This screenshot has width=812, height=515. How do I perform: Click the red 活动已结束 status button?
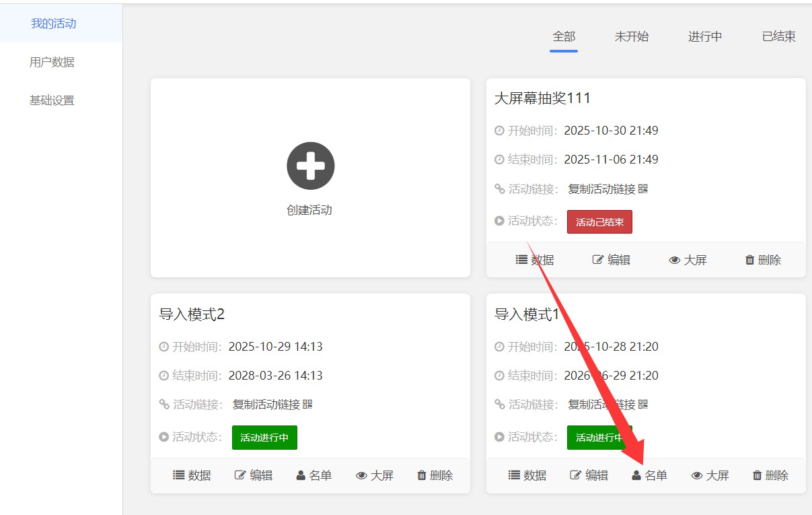pyautogui.click(x=599, y=222)
